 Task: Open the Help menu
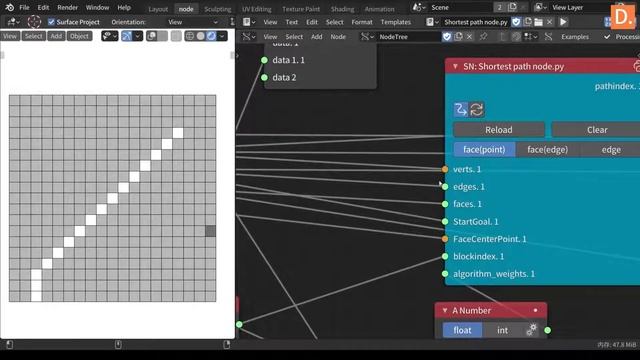[x=124, y=7]
